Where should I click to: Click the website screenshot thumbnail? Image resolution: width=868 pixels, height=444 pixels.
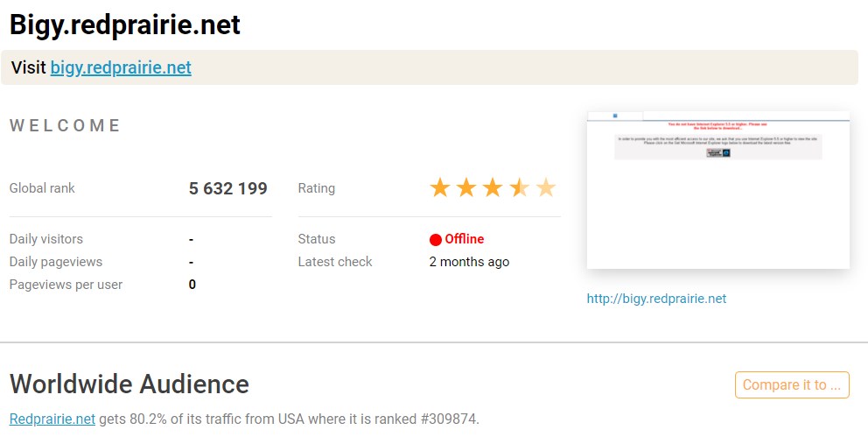coord(718,189)
